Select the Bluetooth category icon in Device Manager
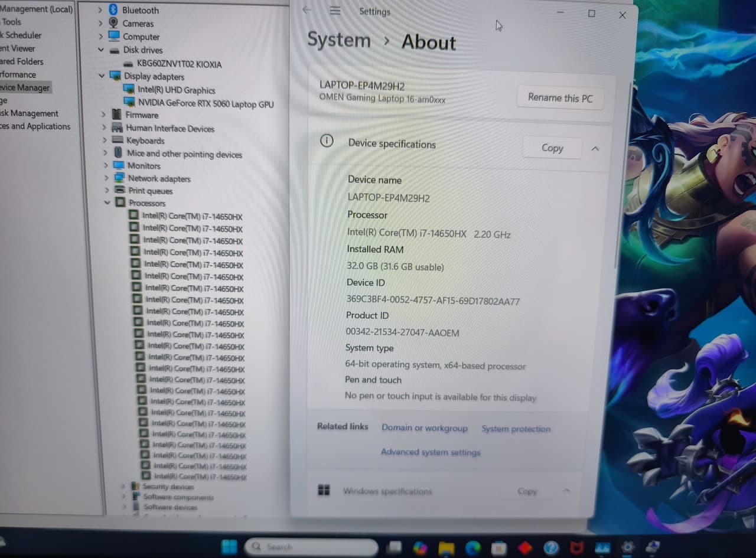Image resolution: width=756 pixels, height=558 pixels. [x=113, y=10]
